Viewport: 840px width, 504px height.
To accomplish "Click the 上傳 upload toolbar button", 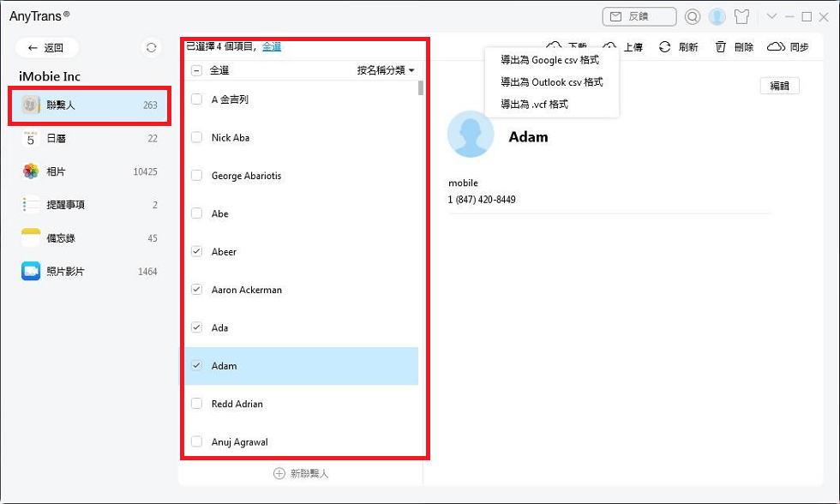I will tap(623, 47).
